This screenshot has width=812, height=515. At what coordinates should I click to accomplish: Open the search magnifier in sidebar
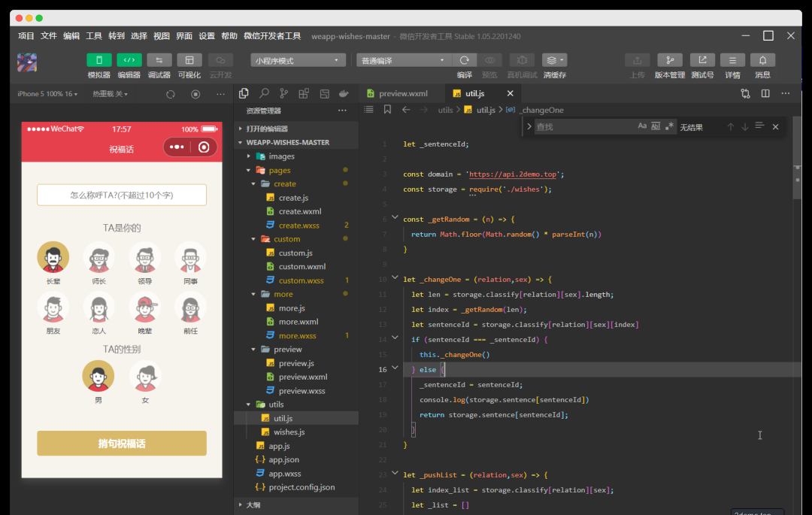pos(264,93)
